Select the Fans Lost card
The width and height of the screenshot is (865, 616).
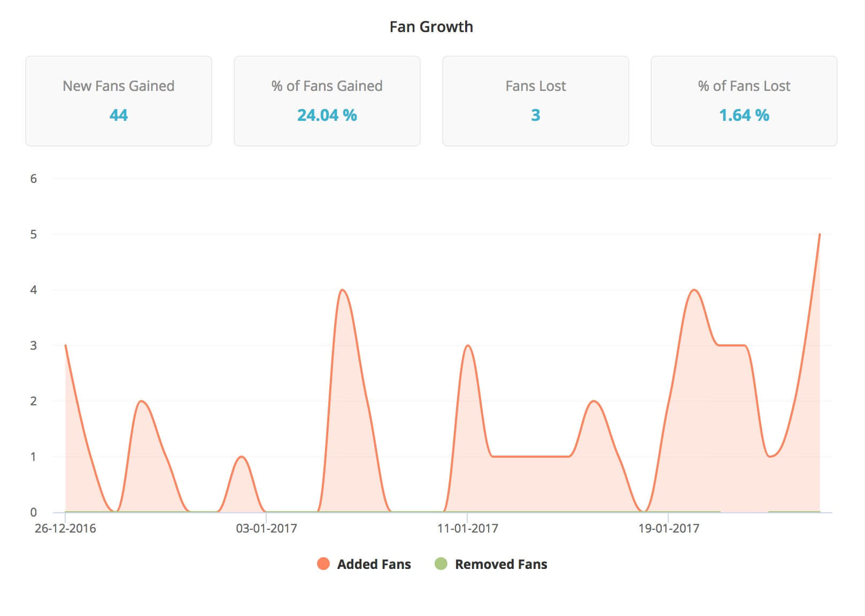click(536, 101)
